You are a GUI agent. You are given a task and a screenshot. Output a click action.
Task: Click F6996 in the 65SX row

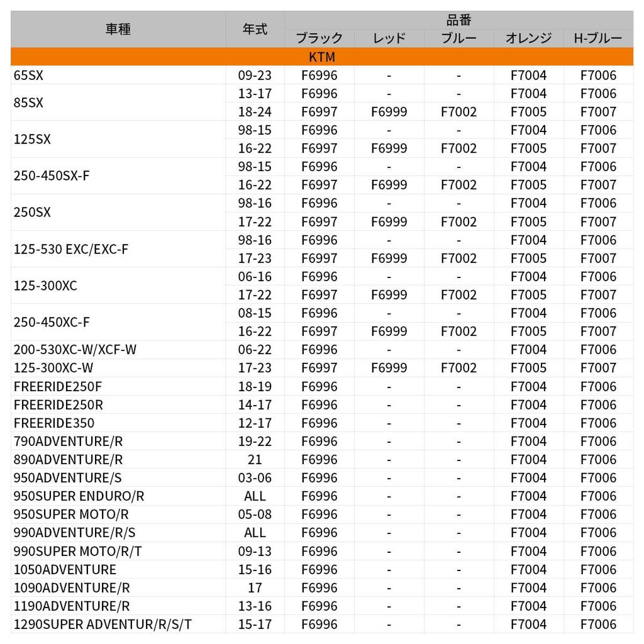coord(319,75)
